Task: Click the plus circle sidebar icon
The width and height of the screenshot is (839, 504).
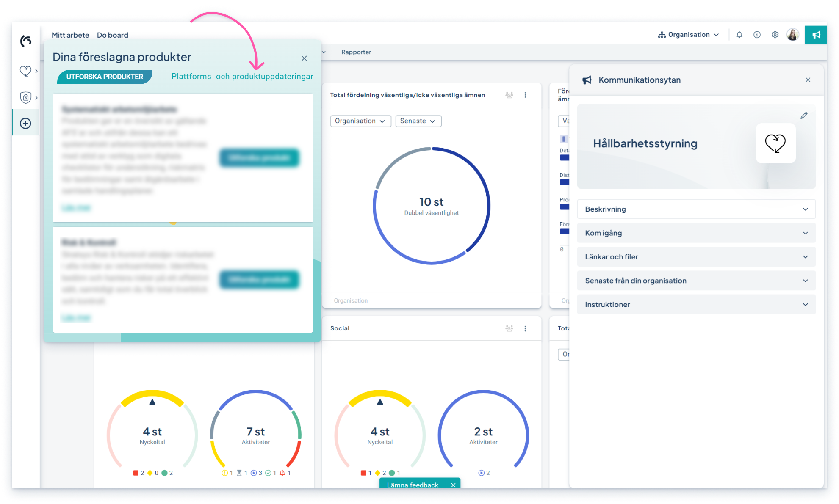Action: (25, 124)
